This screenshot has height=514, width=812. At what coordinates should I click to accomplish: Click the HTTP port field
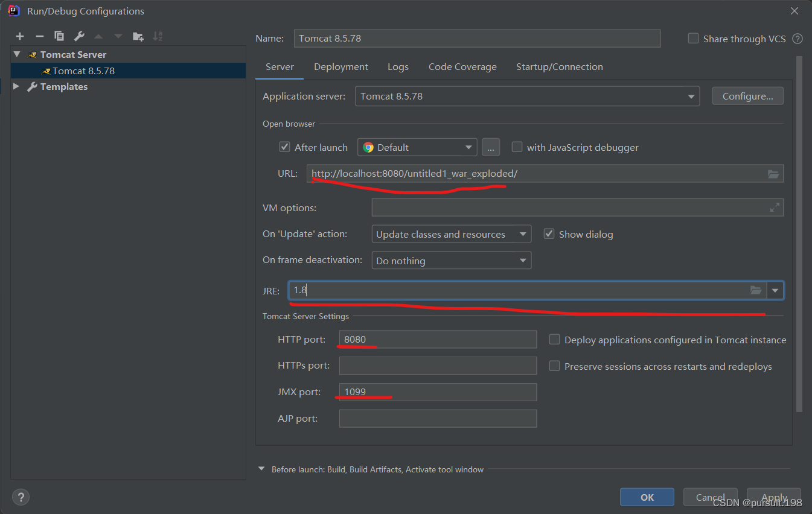coord(438,339)
